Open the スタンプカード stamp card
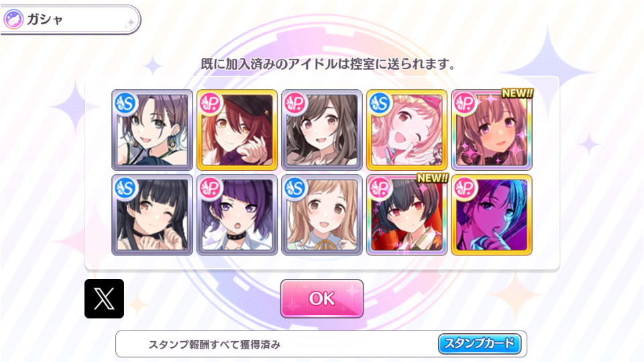Viewport: 644px width, 362px height. [480, 343]
